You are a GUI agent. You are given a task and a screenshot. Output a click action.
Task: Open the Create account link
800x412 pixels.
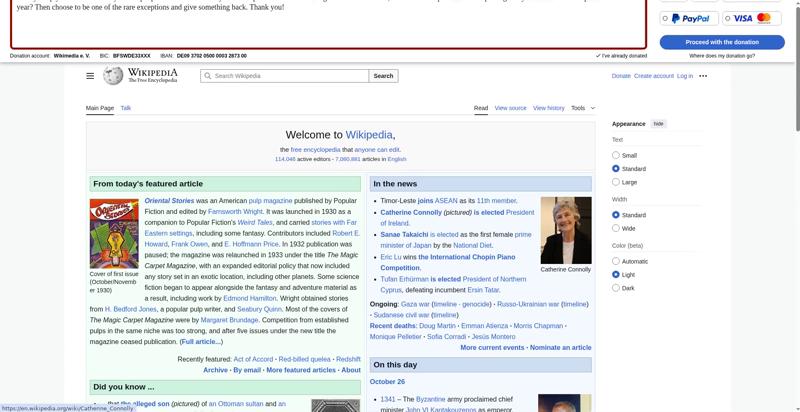tap(654, 76)
